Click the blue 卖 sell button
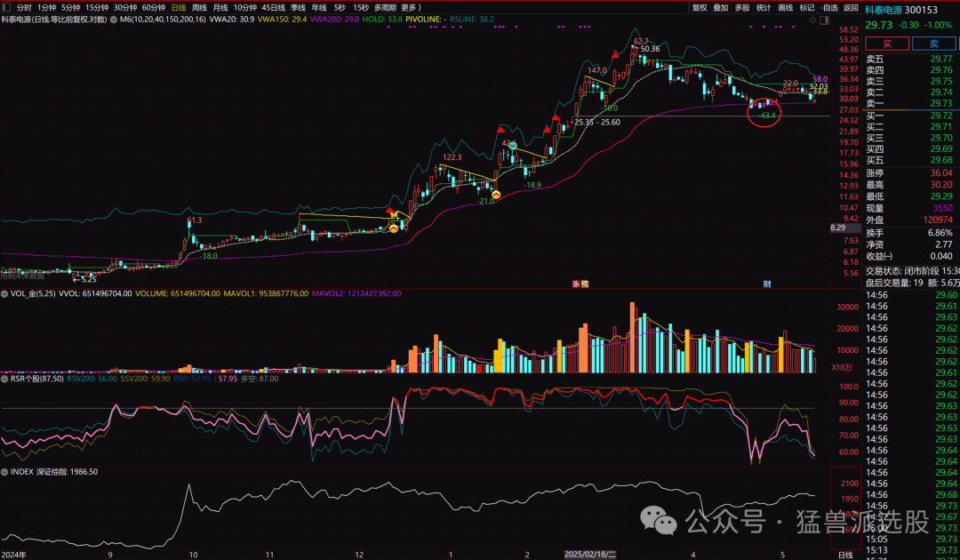Viewport: 960px width, 560px height. 933,44
